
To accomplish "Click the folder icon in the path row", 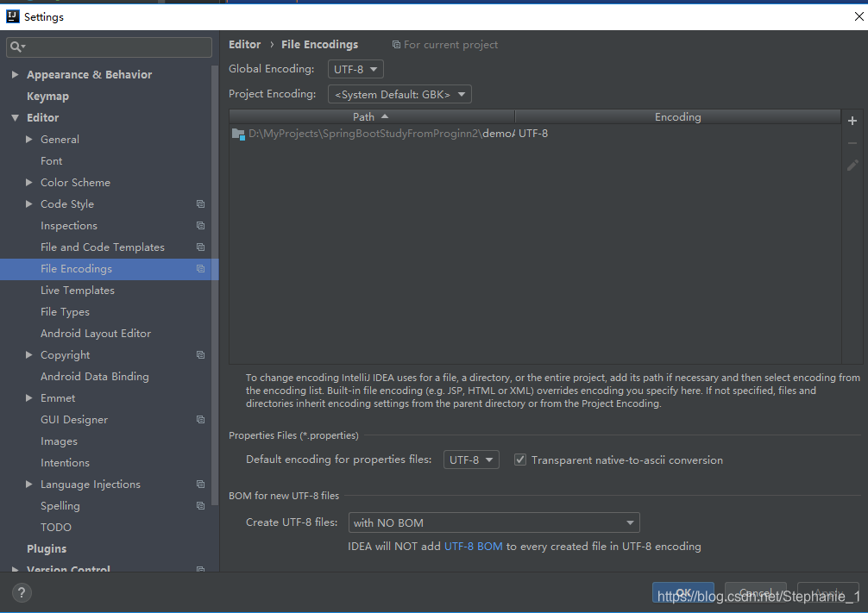I will (239, 134).
